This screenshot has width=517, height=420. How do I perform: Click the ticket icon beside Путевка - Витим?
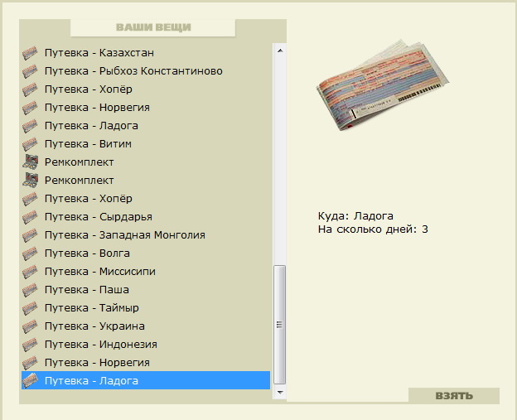(30, 144)
